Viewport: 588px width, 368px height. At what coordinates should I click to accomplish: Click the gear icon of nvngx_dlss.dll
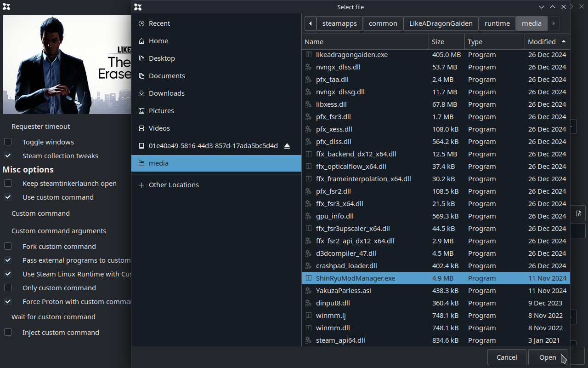tap(309, 67)
